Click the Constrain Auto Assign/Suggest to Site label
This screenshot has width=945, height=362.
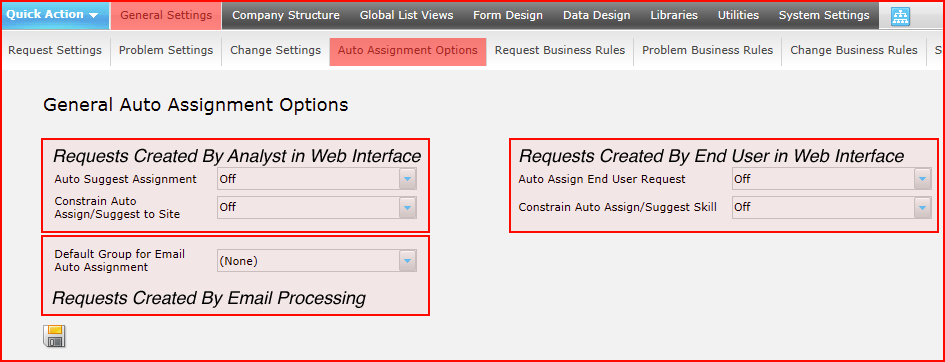[117, 207]
